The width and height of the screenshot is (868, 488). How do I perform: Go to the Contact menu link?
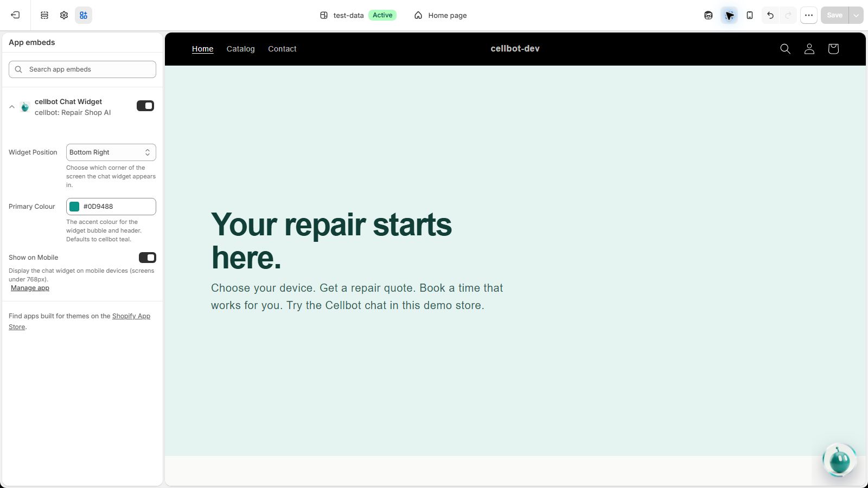[x=282, y=49]
